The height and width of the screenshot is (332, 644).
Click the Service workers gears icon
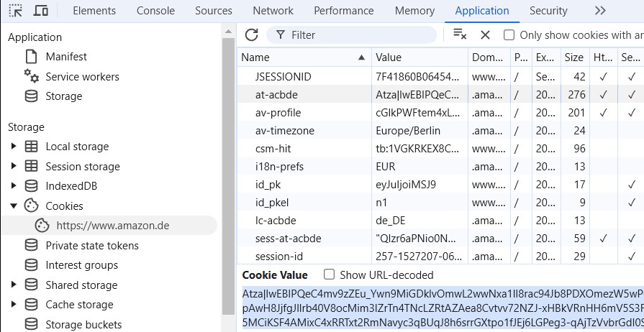pyautogui.click(x=31, y=76)
